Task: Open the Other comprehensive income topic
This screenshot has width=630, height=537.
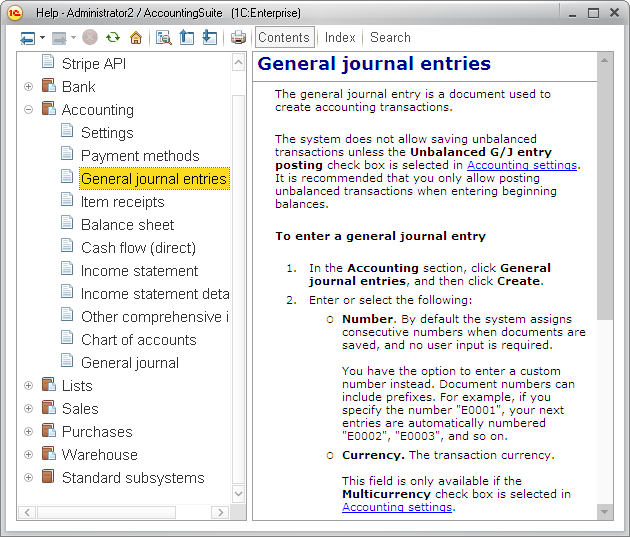Action: (x=155, y=316)
